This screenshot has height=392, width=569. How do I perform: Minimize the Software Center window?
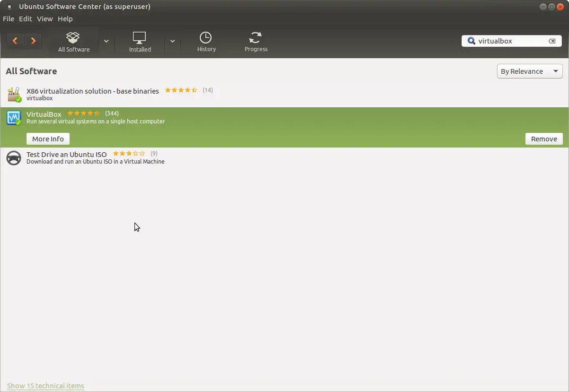click(543, 7)
